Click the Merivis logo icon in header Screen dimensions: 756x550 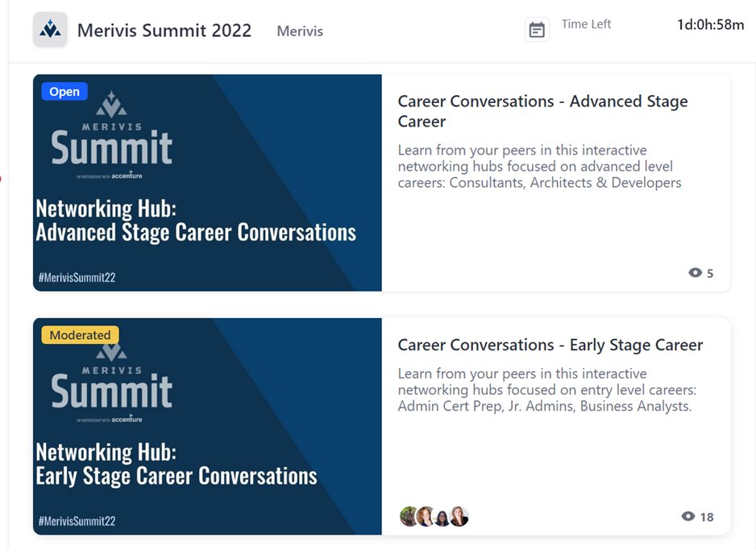(x=50, y=29)
